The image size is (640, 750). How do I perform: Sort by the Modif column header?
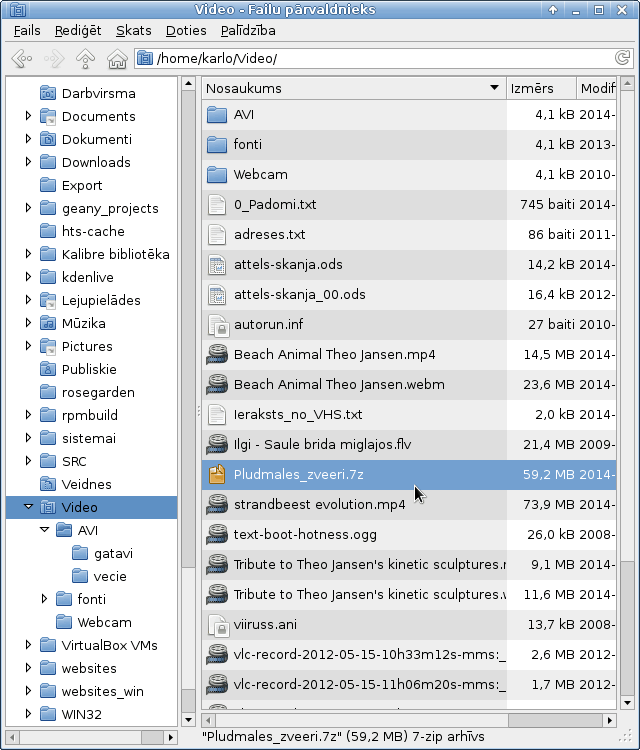(596, 88)
